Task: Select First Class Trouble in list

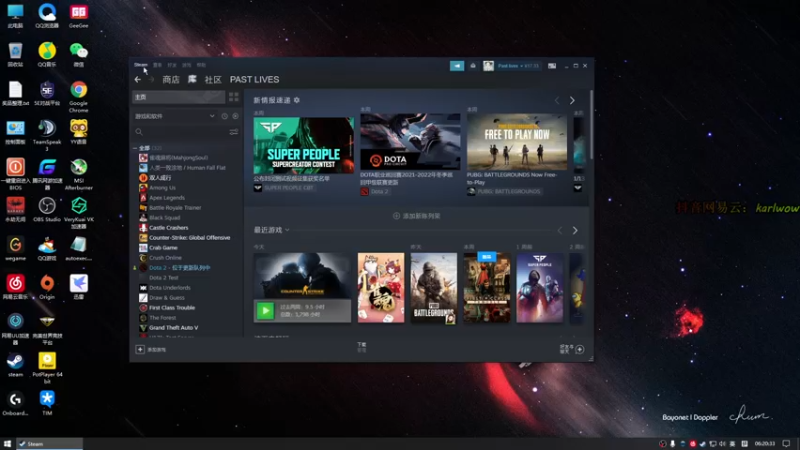Action: coord(167,308)
